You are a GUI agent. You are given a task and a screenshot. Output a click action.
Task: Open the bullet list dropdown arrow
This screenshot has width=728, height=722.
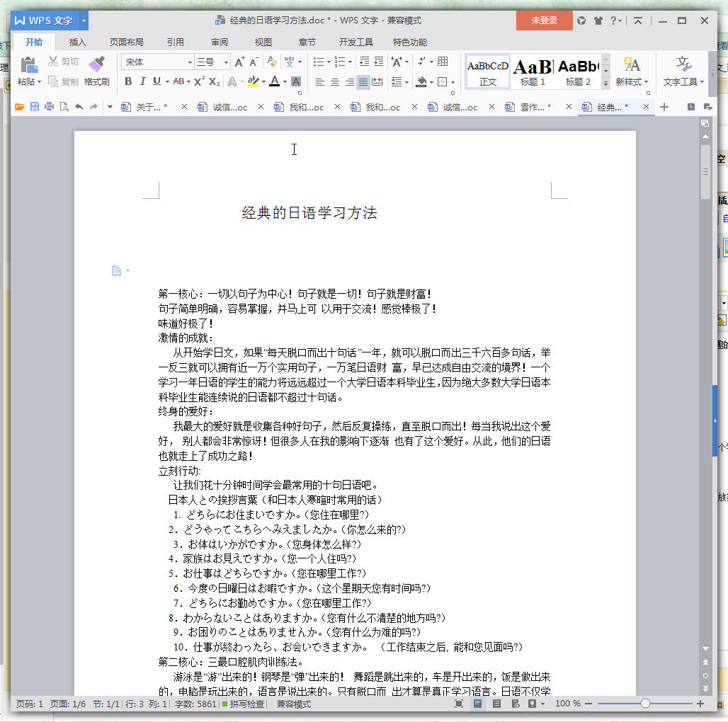(x=329, y=62)
